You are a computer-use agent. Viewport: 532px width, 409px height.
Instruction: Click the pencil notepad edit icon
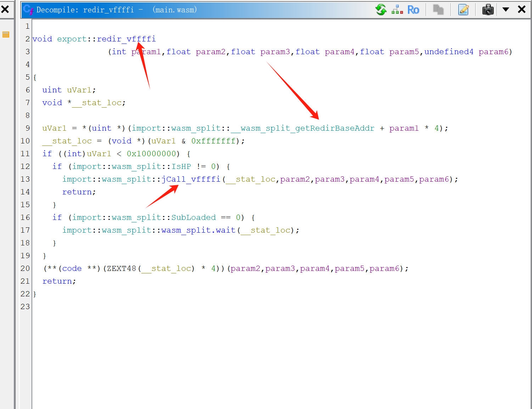pos(464,10)
